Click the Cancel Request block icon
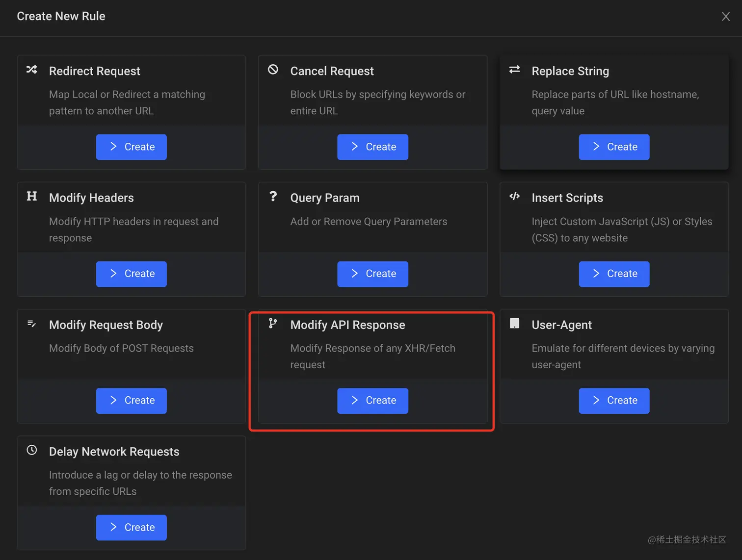 coord(273,70)
